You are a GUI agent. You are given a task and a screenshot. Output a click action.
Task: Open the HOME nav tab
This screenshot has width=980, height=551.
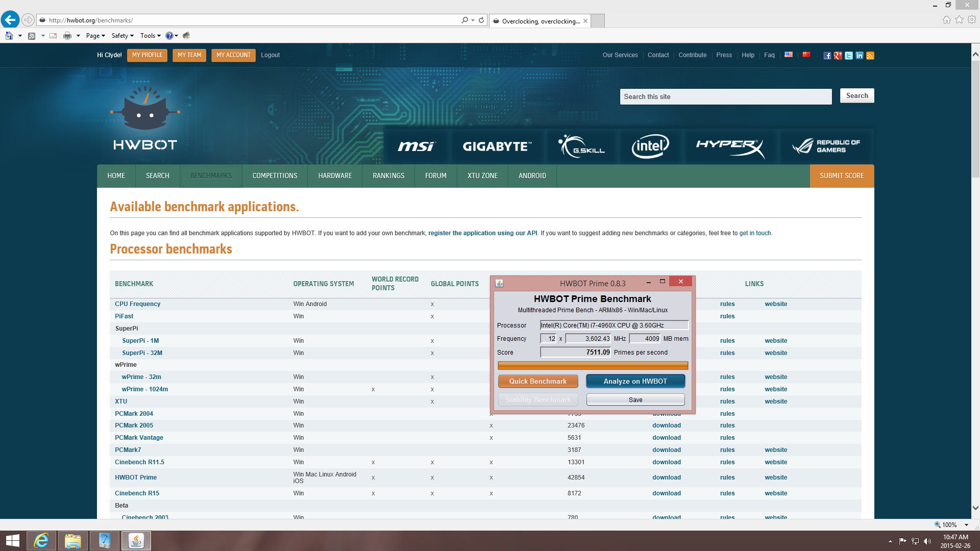116,176
